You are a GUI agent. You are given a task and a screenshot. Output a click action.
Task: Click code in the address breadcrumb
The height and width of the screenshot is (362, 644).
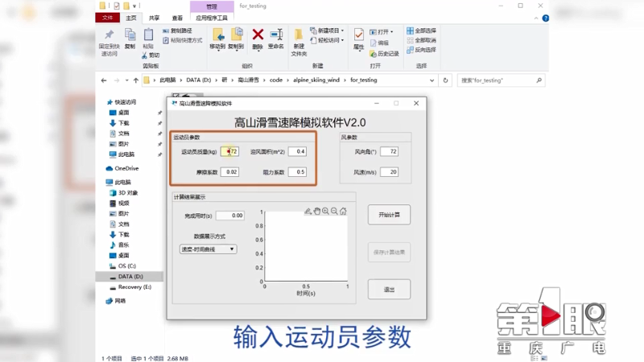pyautogui.click(x=276, y=80)
